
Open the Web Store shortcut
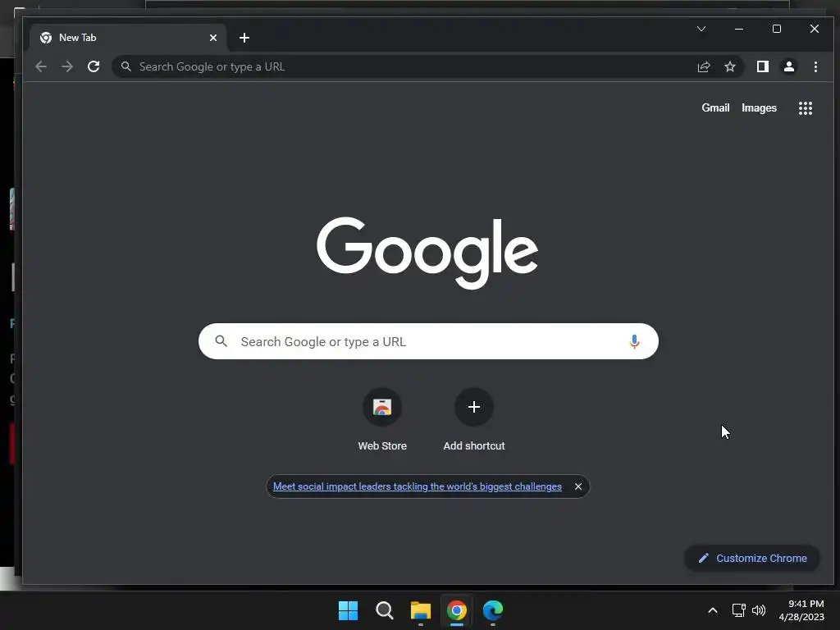[x=382, y=420]
